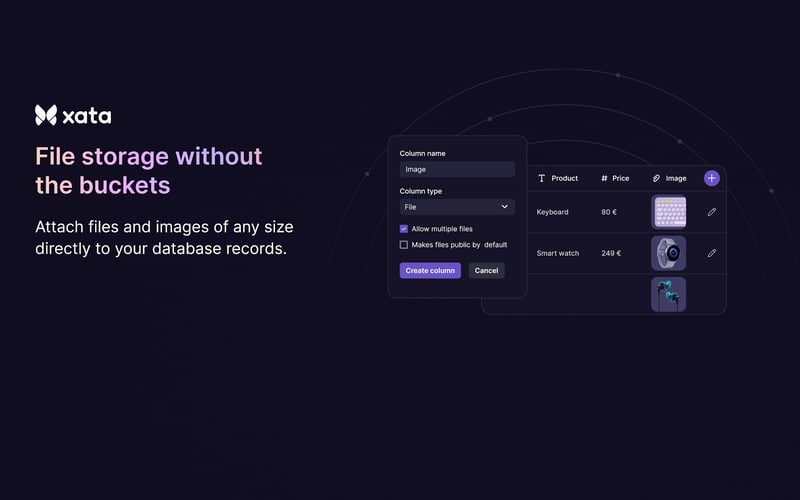Screen dimensions: 800x500
Task: Click the Column type label
Action: [420, 191]
